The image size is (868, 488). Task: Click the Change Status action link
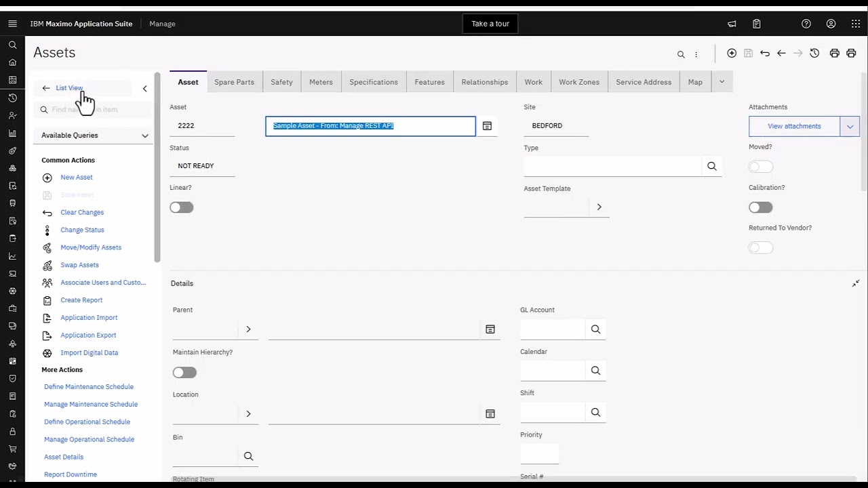82,230
